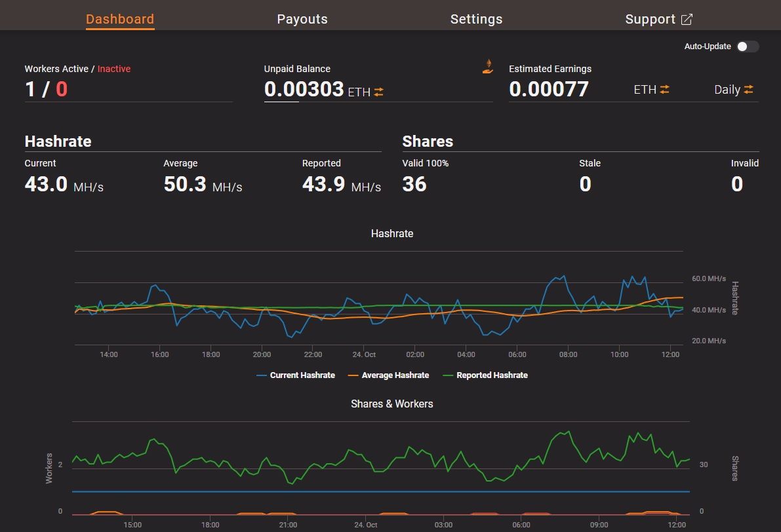Go to the Dashboard tab
781x532 pixels.
click(x=120, y=19)
